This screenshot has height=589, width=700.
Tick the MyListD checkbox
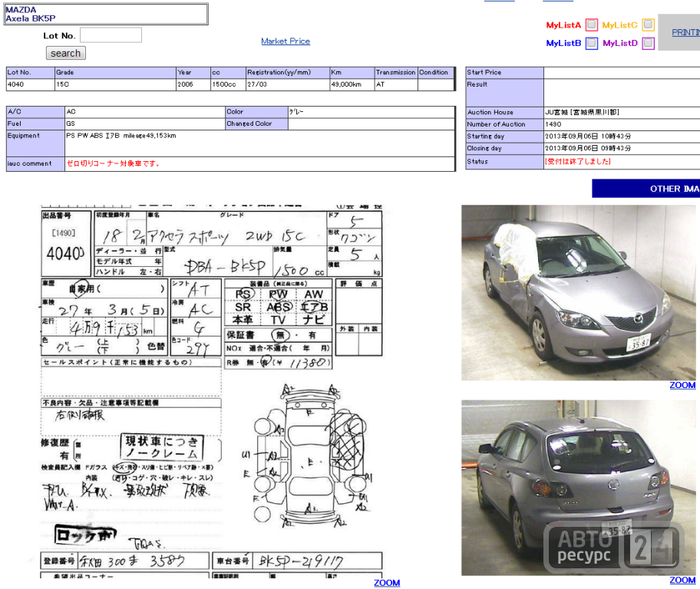click(x=649, y=43)
